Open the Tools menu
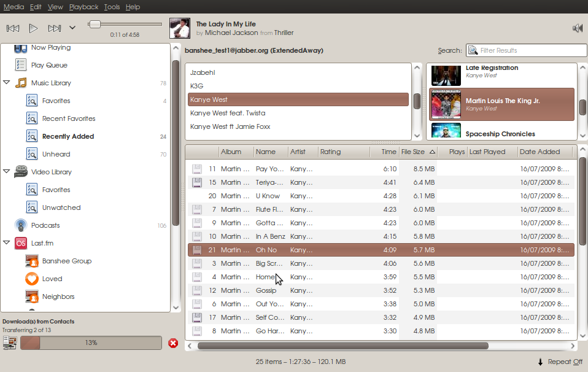This screenshot has width=588, height=372. [x=112, y=7]
